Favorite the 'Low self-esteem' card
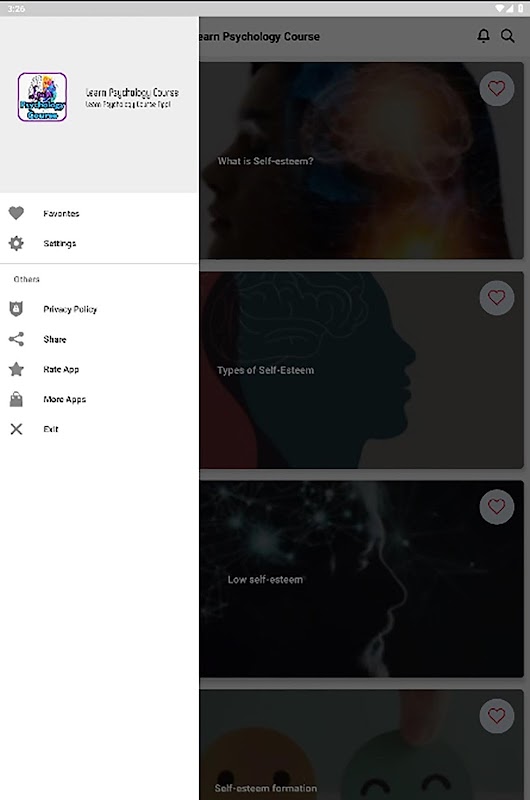The height and width of the screenshot is (800, 530). [496, 507]
